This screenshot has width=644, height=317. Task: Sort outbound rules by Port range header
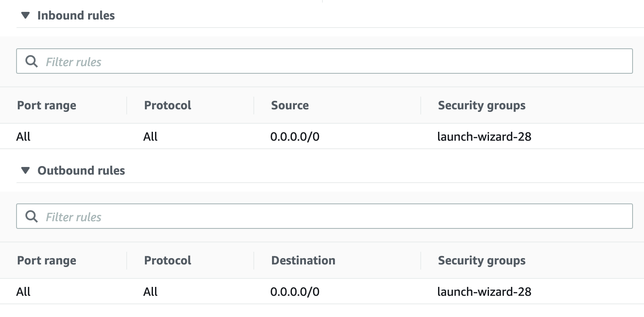pos(47,261)
